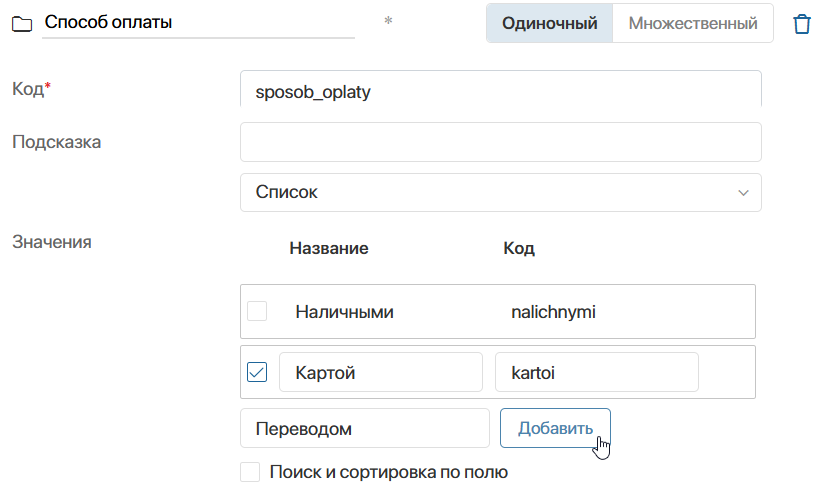Viewport: 819px width, 491px height.
Task: Tick the checkbox for Наличными
Action: point(257,311)
